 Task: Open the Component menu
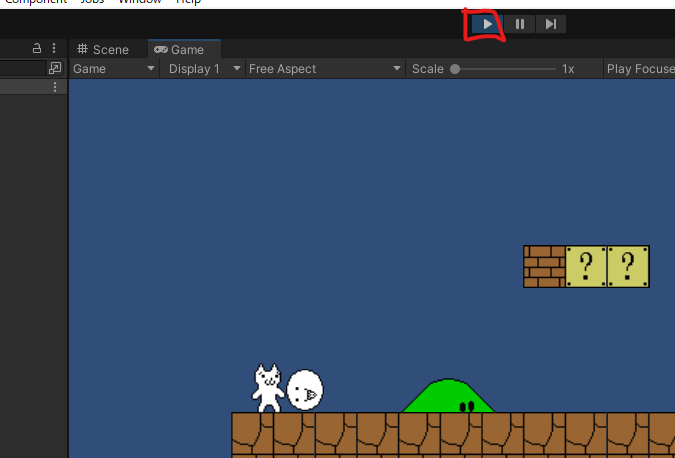[x=36, y=2]
